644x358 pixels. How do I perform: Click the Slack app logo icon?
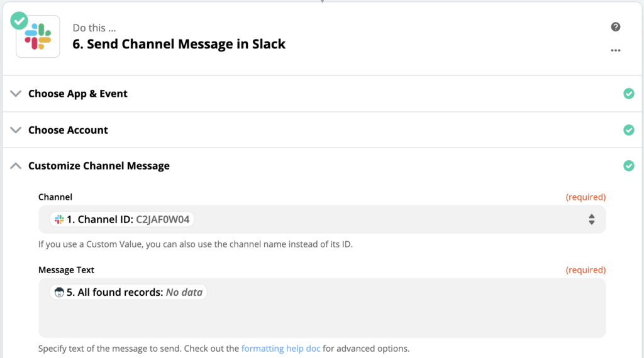point(38,37)
